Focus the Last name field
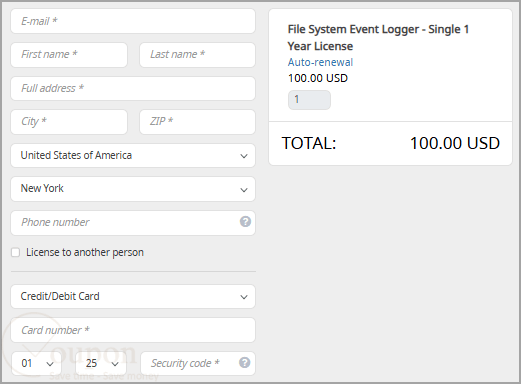 [197, 55]
